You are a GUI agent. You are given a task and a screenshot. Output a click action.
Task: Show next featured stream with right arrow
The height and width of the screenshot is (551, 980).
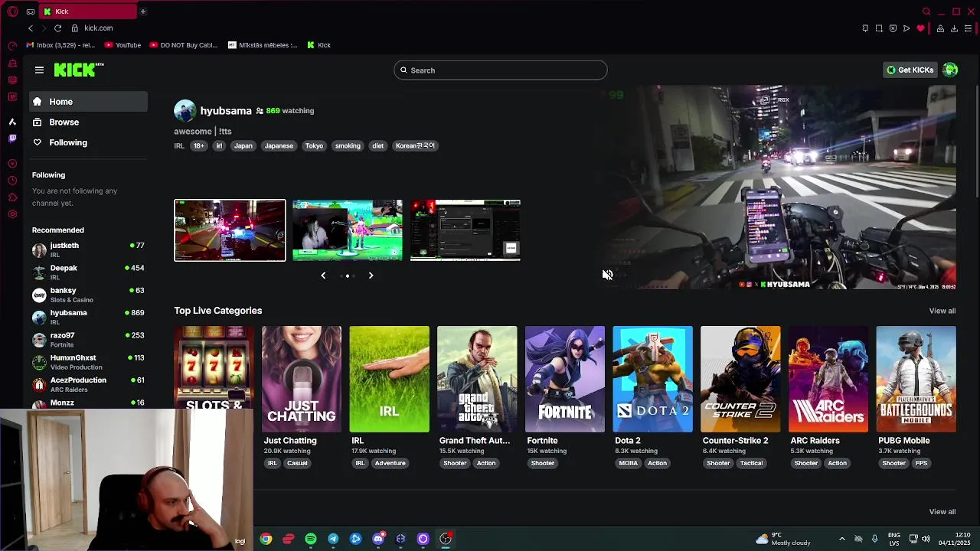click(371, 275)
